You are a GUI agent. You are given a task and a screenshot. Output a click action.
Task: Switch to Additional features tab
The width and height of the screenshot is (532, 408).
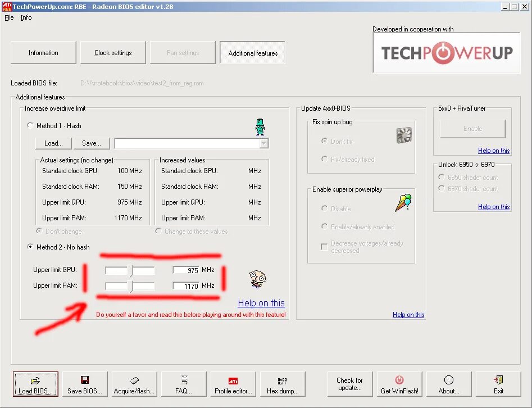click(x=253, y=53)
